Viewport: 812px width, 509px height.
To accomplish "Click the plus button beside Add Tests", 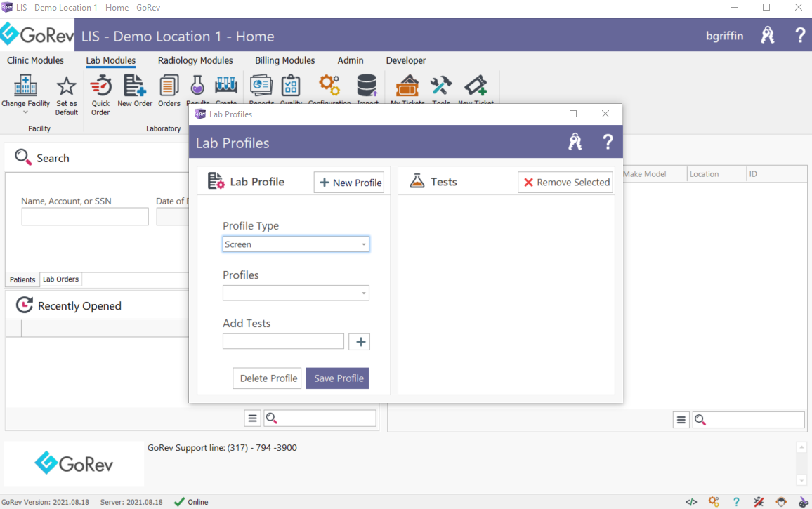I will 360,342.
